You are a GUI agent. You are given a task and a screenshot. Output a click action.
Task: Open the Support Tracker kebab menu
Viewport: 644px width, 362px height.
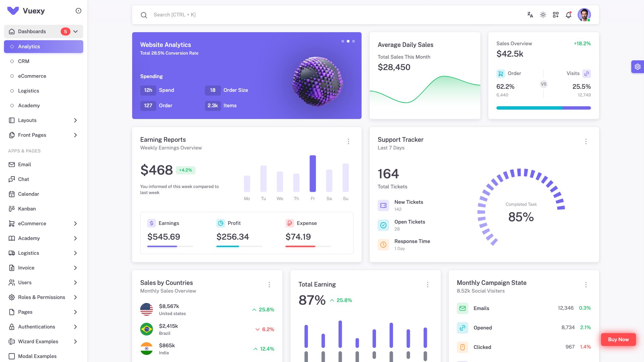pyautogui.click(x=586, y=141)
